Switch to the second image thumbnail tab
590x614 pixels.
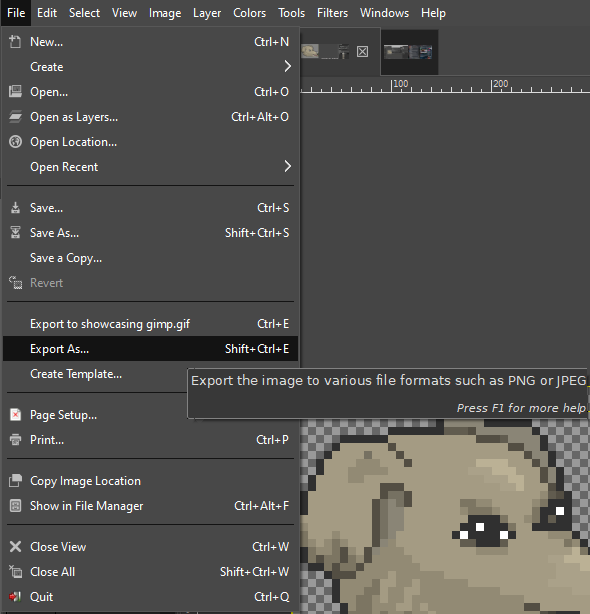[x=409, y=52]
